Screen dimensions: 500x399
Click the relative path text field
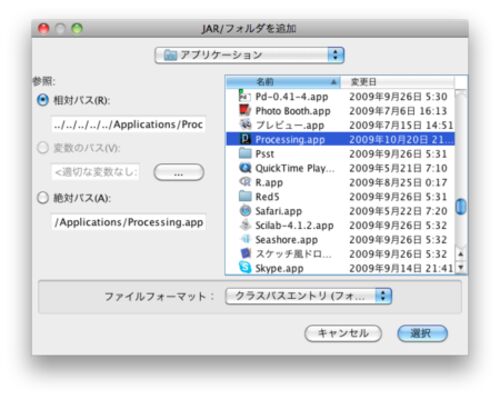128,125
